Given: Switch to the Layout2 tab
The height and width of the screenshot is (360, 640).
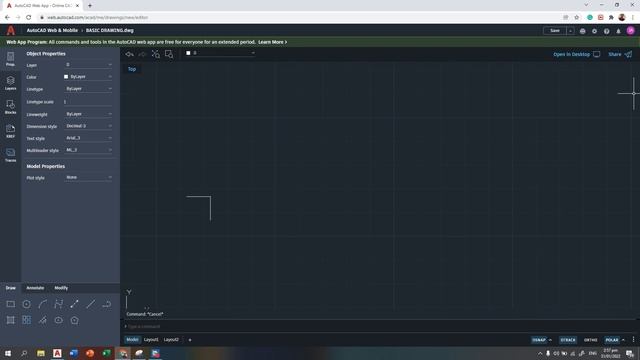Looking at the screenshot, I should pyautogui.click(x=171, y=340).
